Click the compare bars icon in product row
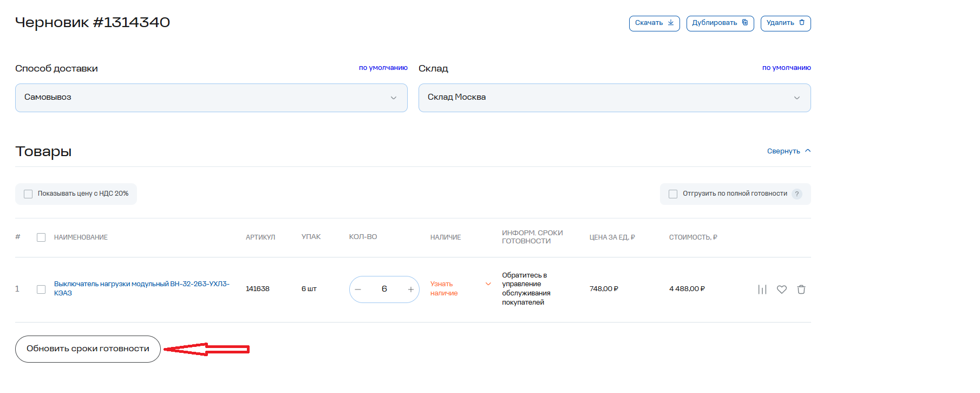980x393 pixels. pyautogui.click(x=762, y=289)
